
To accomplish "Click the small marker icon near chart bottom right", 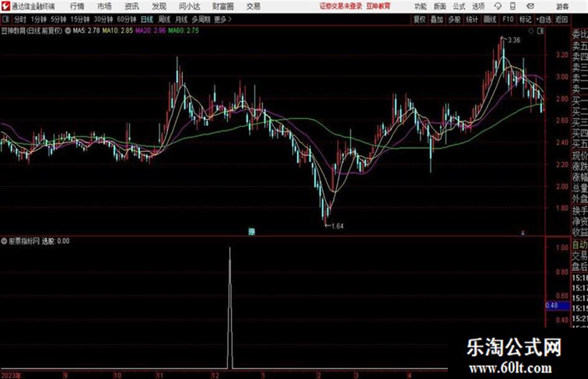I will [523, 233].
